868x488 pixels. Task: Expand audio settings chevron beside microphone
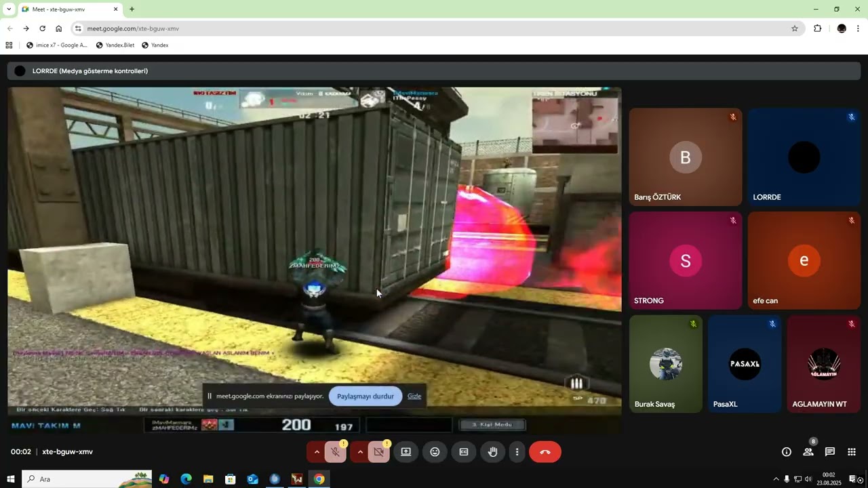tap(317, 452)
